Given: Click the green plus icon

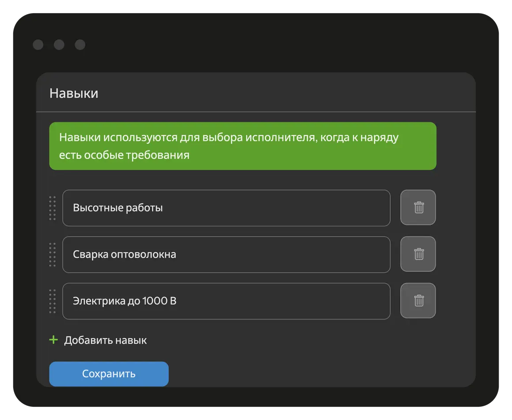Looking at the screenshot, I should [53, 340].
